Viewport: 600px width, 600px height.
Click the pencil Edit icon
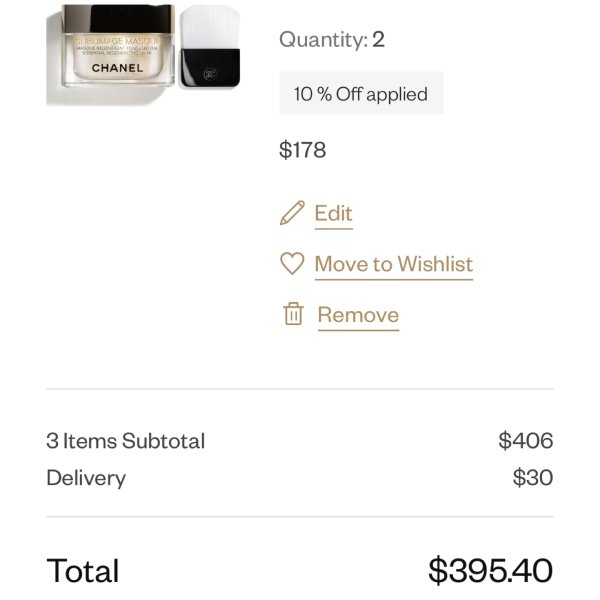click(x=292, y=213)
